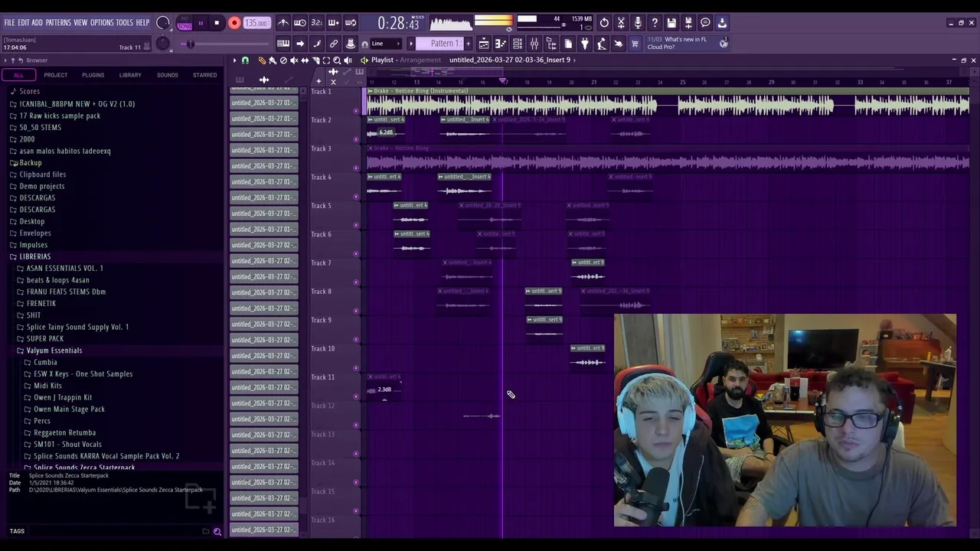Open the Channel rack icon

pos(518,44)
